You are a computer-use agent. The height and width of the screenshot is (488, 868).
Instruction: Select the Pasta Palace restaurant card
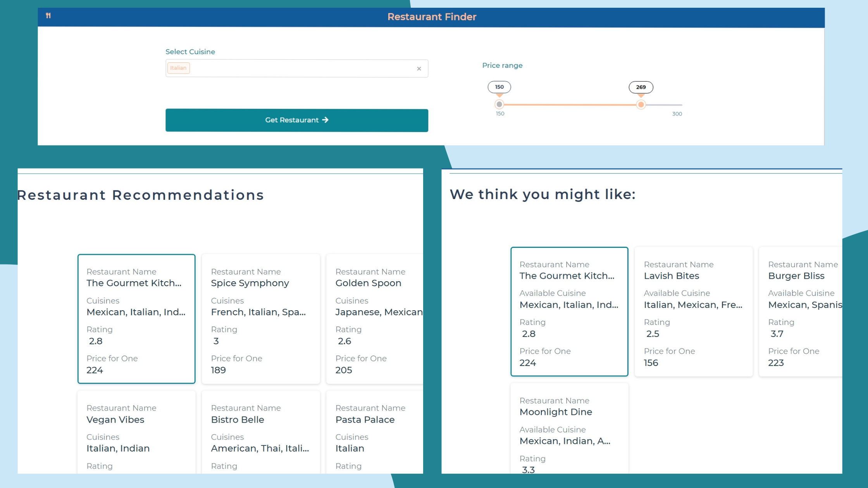375,432
